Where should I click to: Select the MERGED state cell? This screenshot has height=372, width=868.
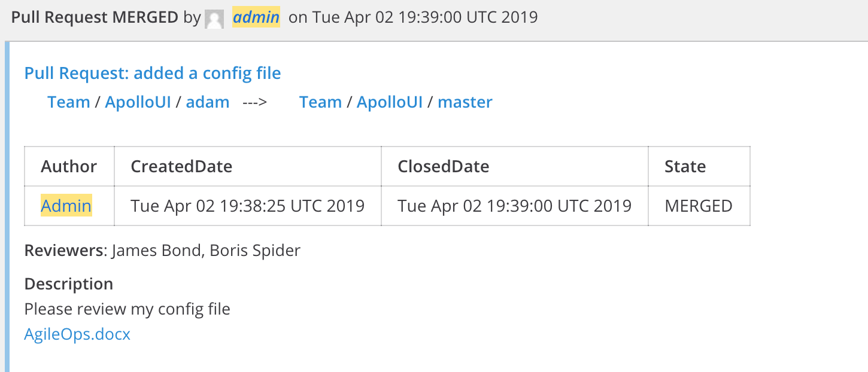[699, 206]
